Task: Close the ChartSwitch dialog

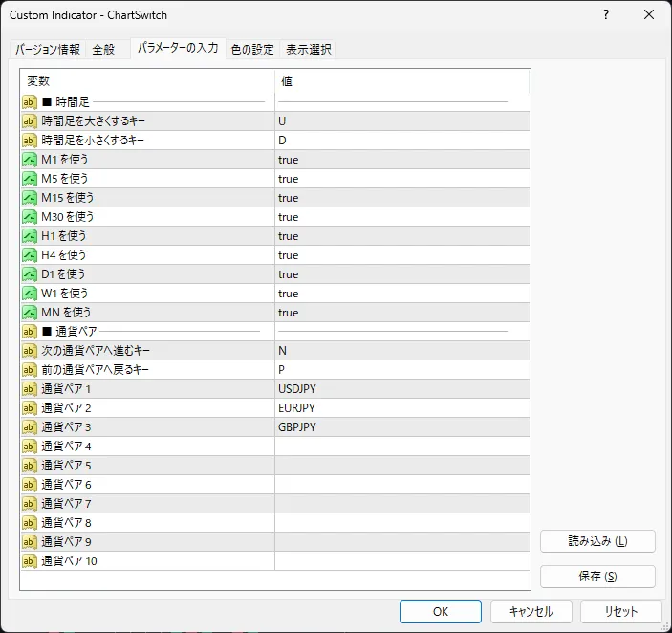Action: click(649, 15)
